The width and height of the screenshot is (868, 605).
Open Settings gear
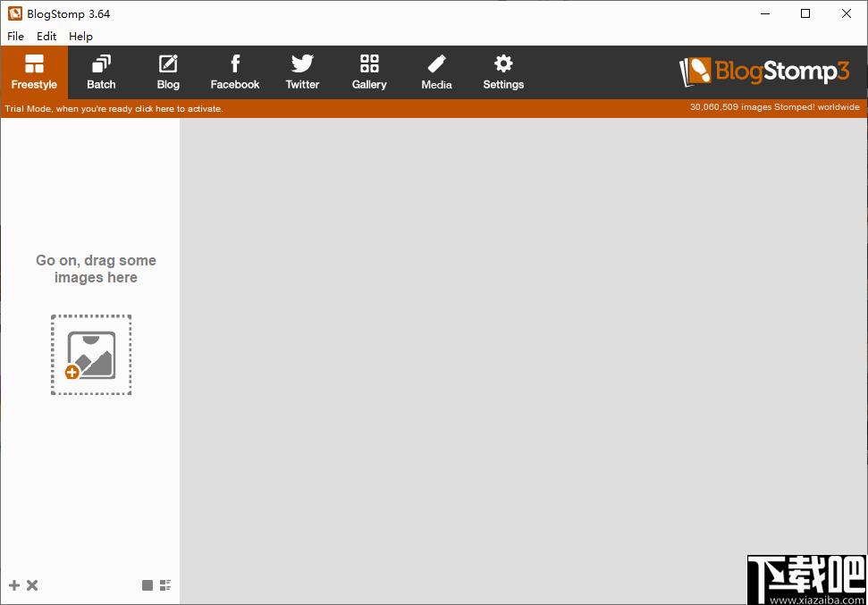click(x=503, y=72)
